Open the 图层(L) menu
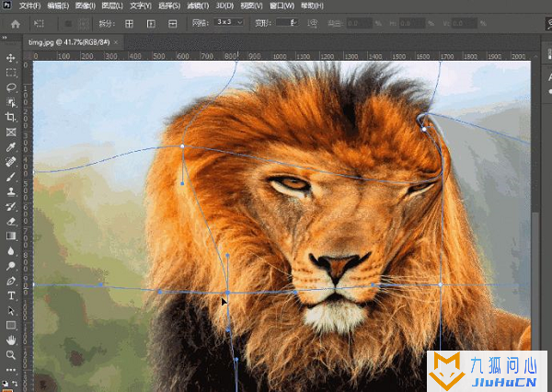Image resolution: width=552 pixels, height=392 pixels. click(112, 6)
